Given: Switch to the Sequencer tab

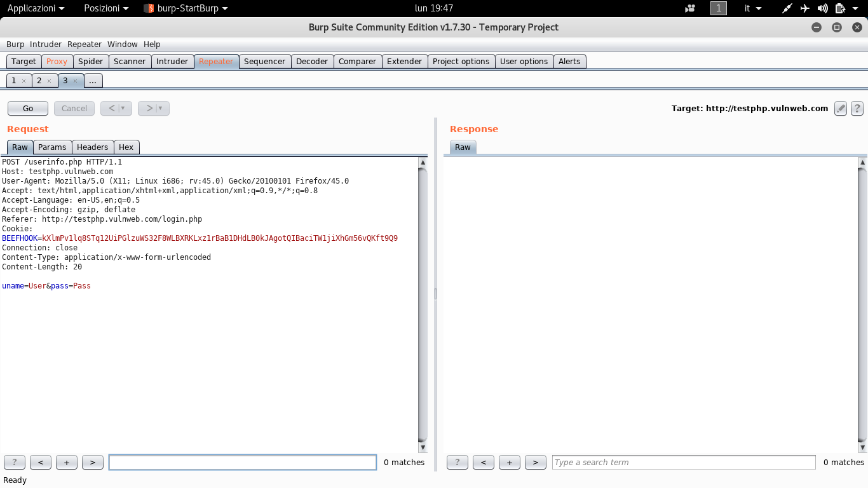Looking at the screenshot, I should pyautogui.click(x=265, y=62).
